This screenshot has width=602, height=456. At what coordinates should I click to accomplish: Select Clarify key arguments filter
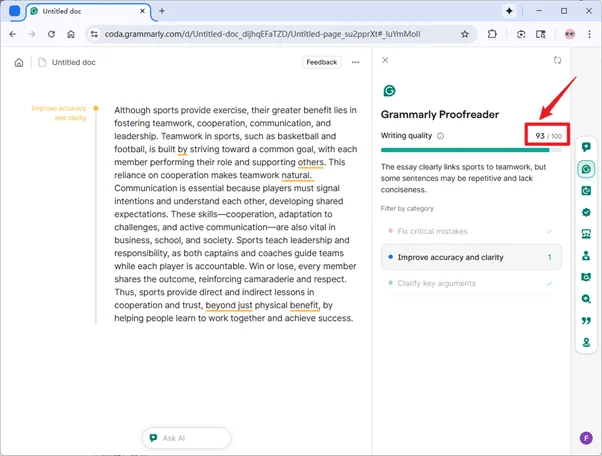[471, 283]
